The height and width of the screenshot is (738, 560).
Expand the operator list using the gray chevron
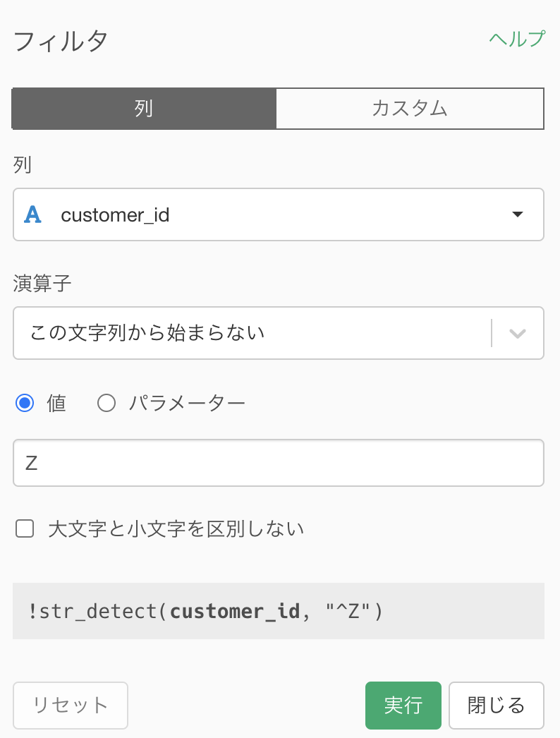click(x=517, y=334)
